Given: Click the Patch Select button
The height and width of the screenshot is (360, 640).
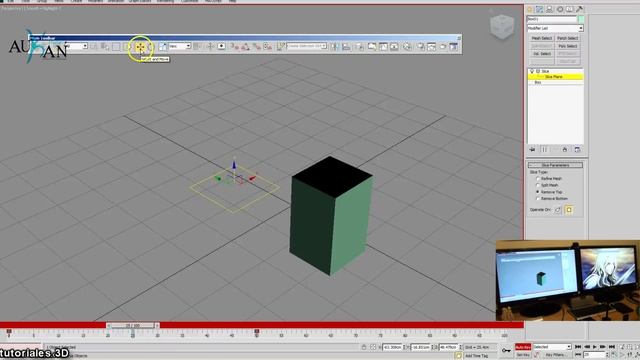Looking at the screenshot, I should pos(567,38).
